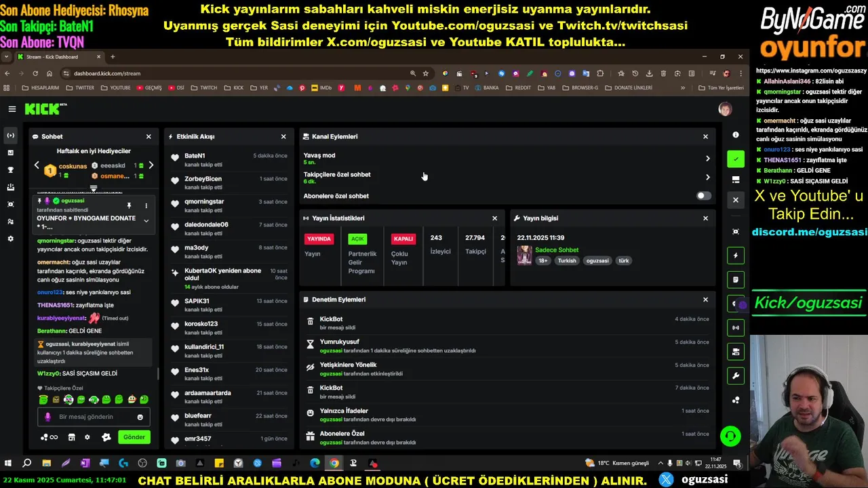
Task: Close the Yayın bilgisi panel
Action: coord(705,218)
